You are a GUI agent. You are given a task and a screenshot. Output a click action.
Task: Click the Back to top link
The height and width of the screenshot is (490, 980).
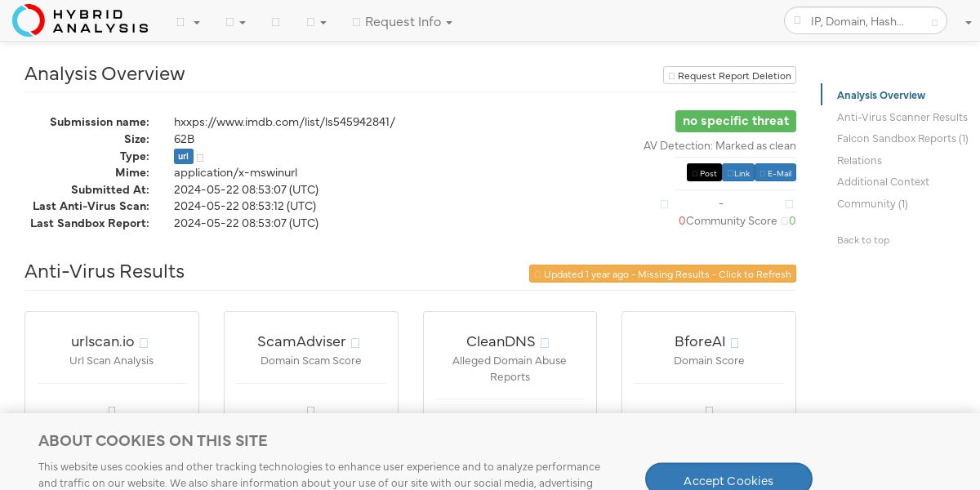click(863, 240)
